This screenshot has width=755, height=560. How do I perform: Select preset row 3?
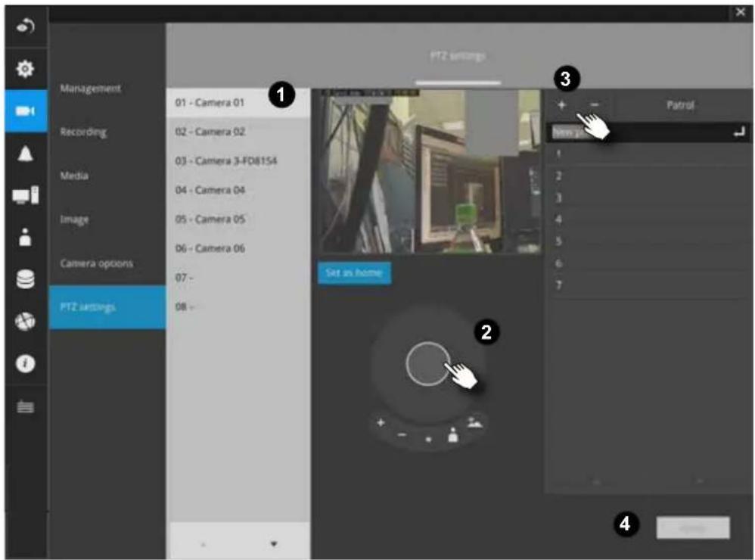648,198
